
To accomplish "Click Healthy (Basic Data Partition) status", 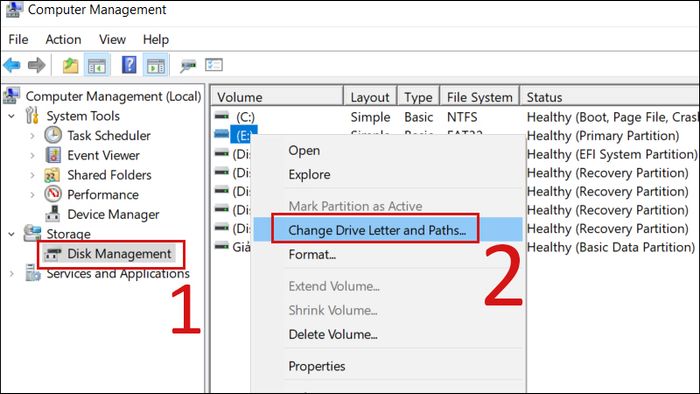I will pyautogui.click(x=611, y=247).
